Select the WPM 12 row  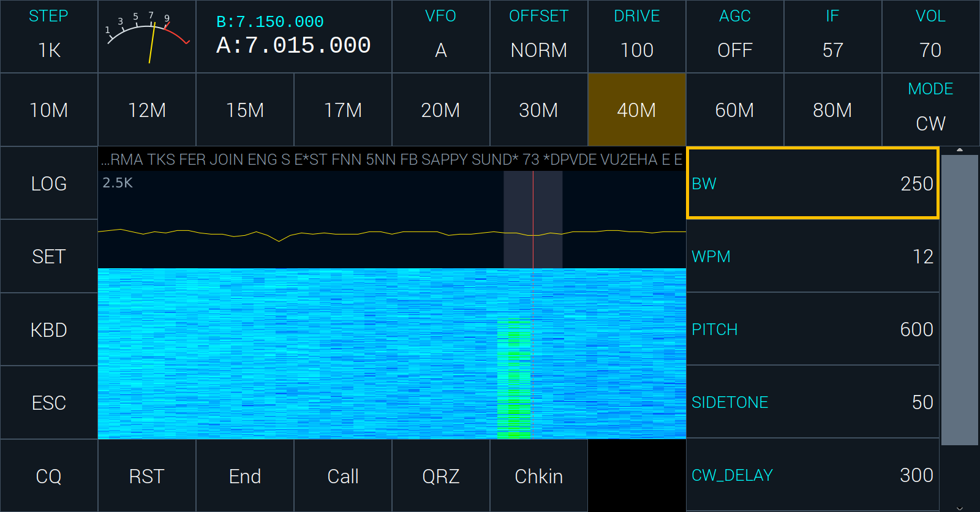pos(813,256)
